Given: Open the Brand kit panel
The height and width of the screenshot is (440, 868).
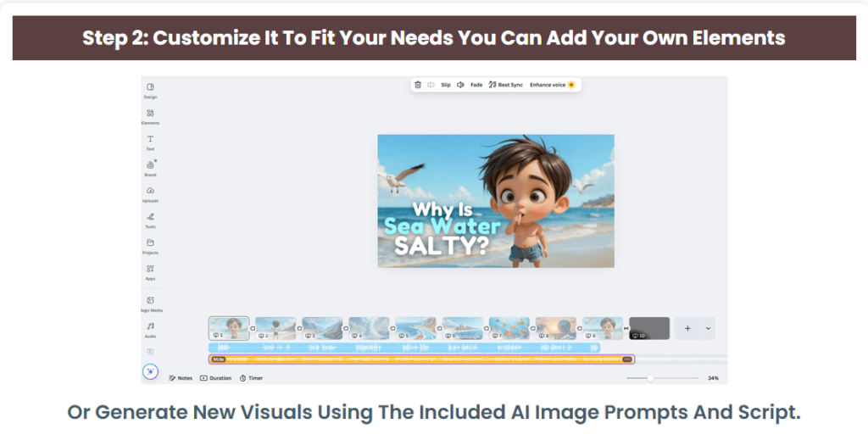Looking at the screenshot, I should tap(150, 167).
